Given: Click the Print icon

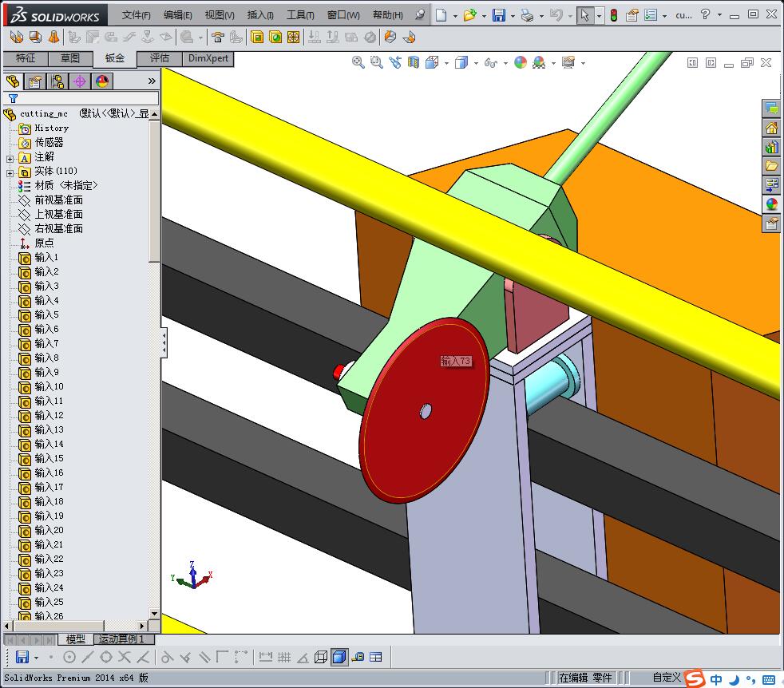Looking at the screenshot, I should click(x=527, y=15).
